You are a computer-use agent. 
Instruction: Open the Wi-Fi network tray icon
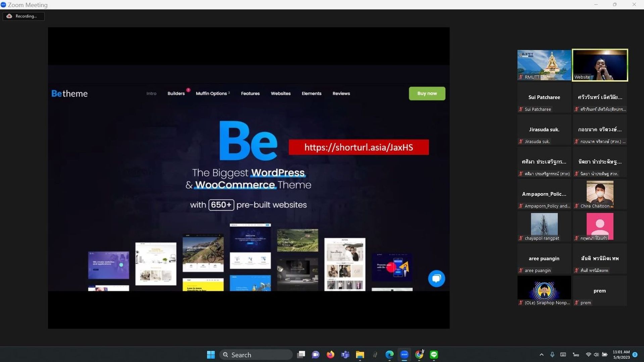pos(588,355)
